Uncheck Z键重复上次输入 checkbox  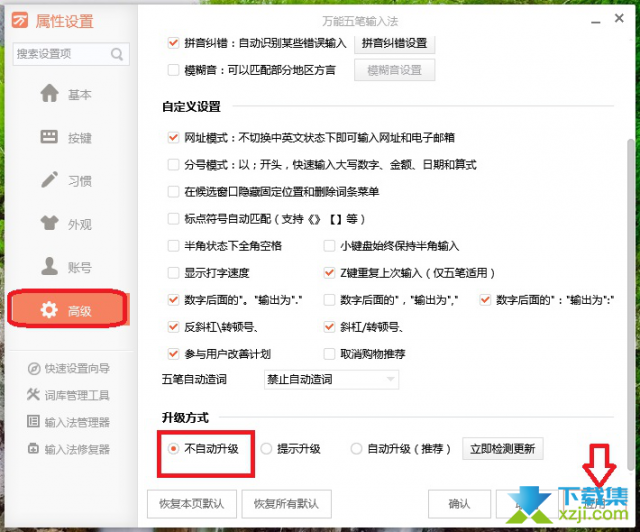coord(329,273)
